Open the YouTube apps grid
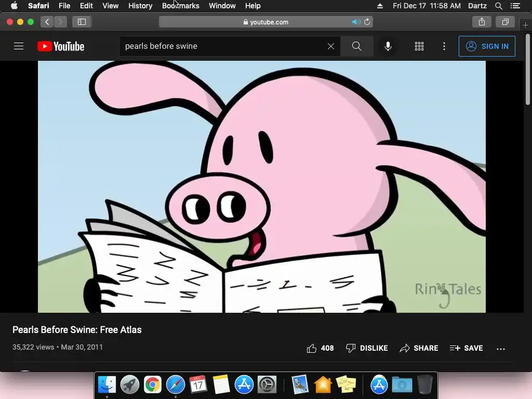The height and width of the screenshot is (399, 532). click(419, 46)
